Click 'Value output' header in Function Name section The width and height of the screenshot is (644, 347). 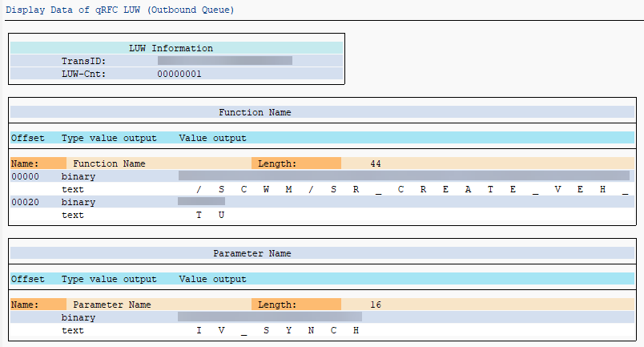click(x=213, y=138)
